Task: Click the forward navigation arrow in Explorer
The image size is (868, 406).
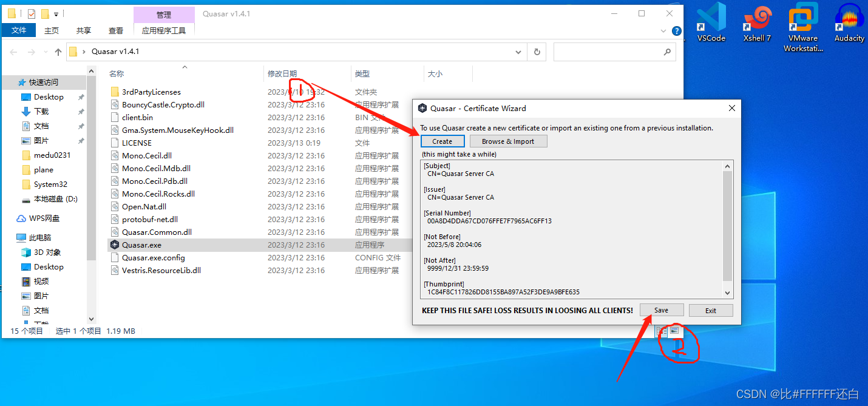Action: click(x=32, y=52)
